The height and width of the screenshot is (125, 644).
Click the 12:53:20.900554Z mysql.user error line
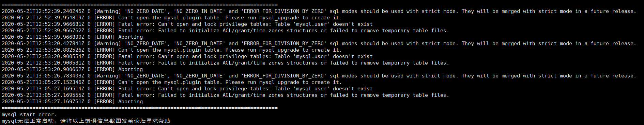click(x=187, y=56)
